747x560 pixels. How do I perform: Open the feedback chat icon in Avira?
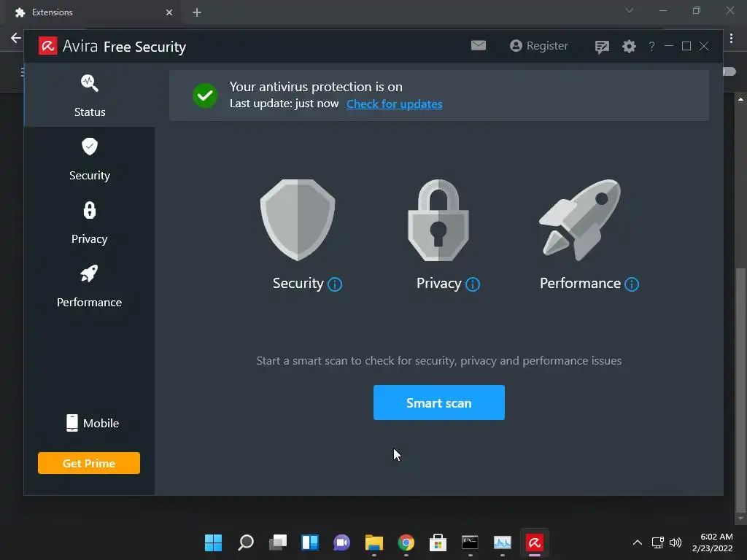tap(602, 47)
